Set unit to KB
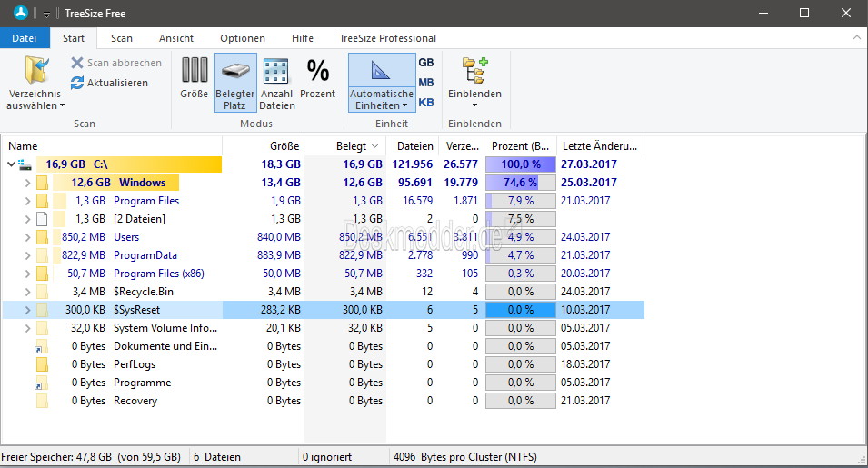The width and height of the screenshot is (868, 468). [x=426, y=103]
